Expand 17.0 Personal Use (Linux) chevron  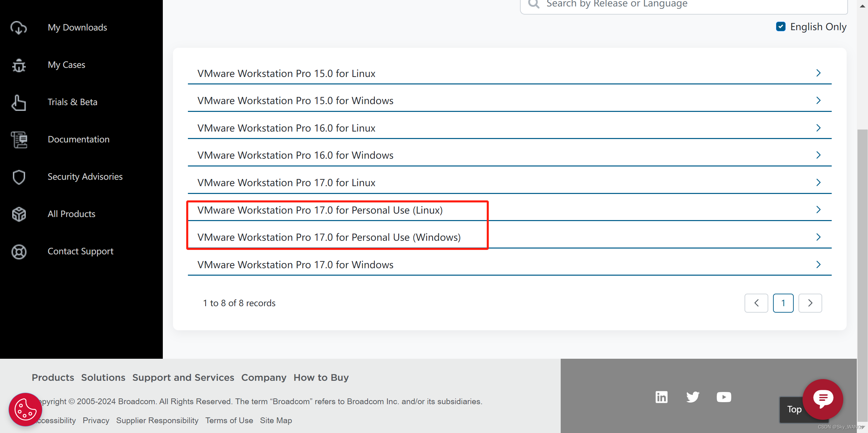(818, 210)
